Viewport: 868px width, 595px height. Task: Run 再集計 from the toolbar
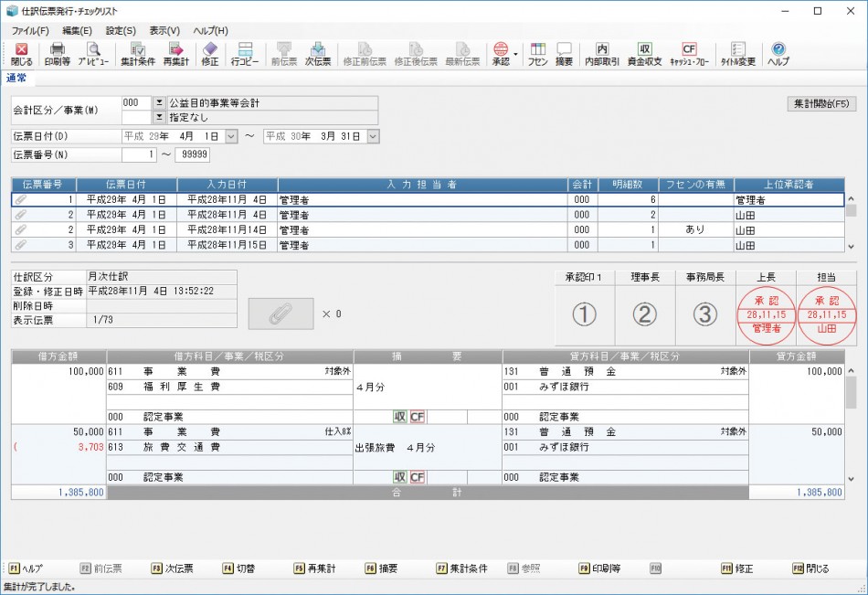(175, 53)
